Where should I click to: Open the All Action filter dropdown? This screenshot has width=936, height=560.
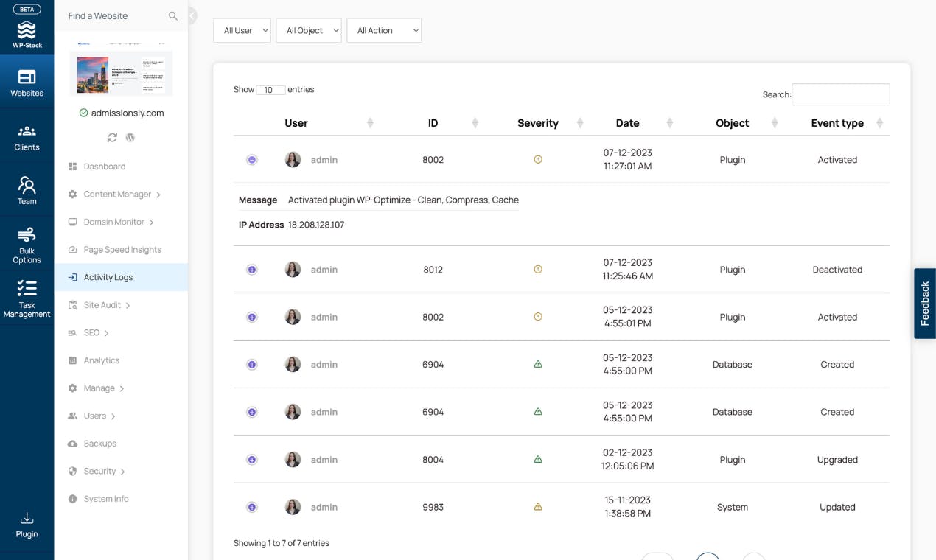click(x=384, y=30)
